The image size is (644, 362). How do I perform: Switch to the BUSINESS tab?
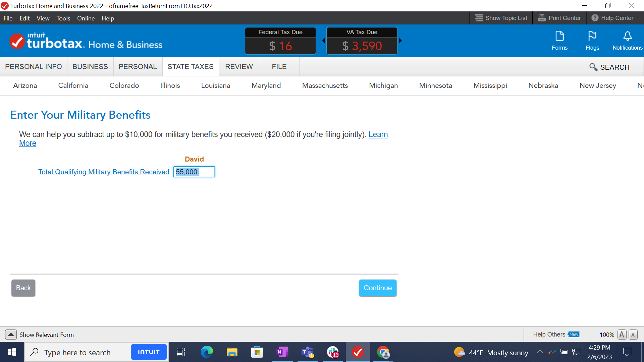(x=90, y=67)
